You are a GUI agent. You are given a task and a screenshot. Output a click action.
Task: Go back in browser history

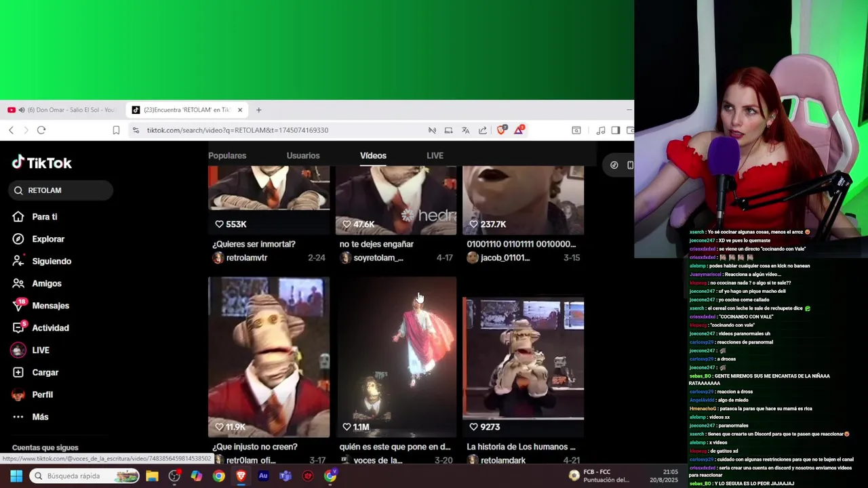click(x=11, y=130)
